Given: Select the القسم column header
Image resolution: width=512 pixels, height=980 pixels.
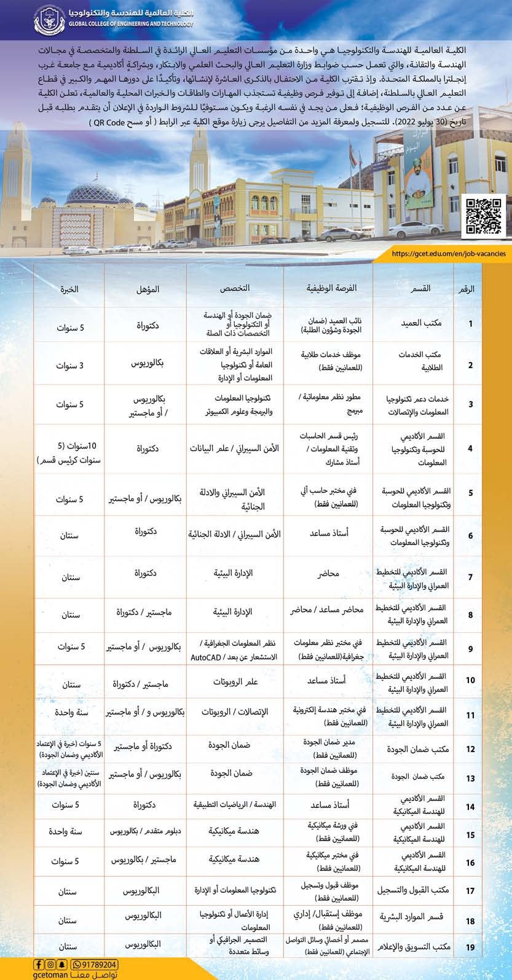Looking at the screenshot, I should pyautogui.click(x=419, y=288).
